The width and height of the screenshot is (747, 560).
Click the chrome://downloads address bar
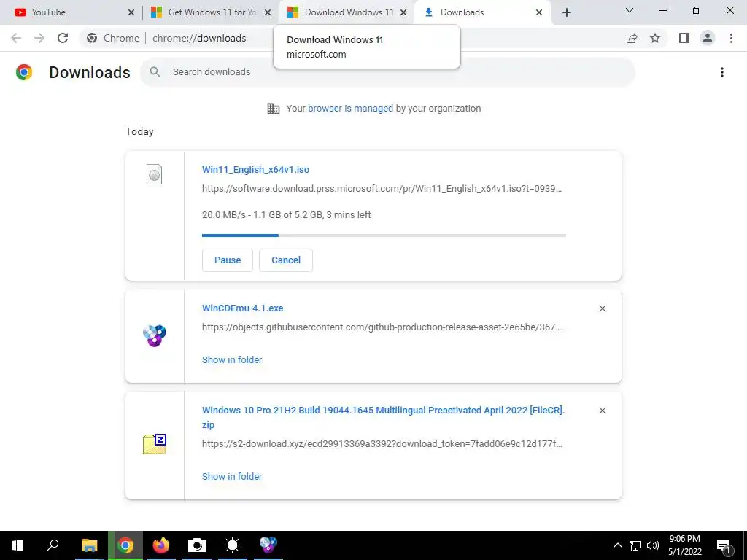click(x=199, y=38)
